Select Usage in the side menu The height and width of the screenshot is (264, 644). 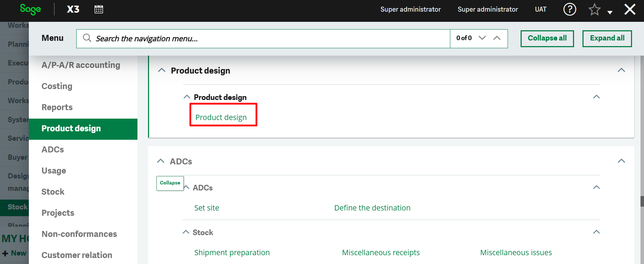pyautogui.click(x=54, y=171)
